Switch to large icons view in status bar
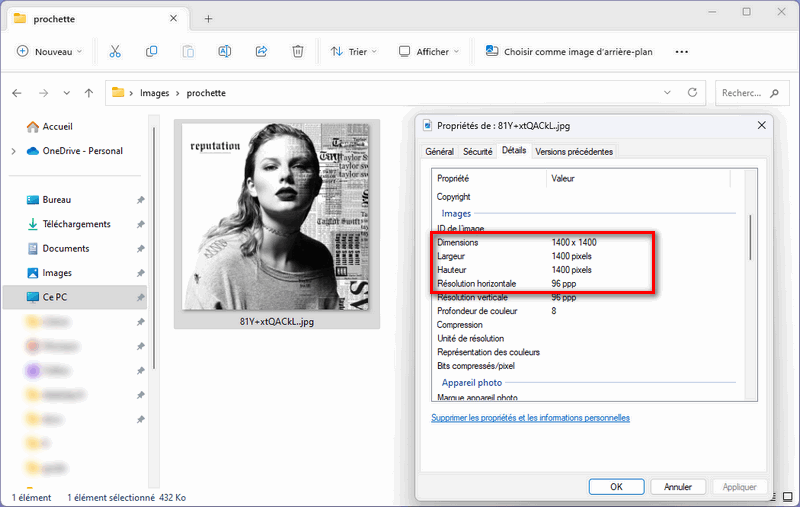The width and height of the screenshot is (800, 507). point(788,497)
